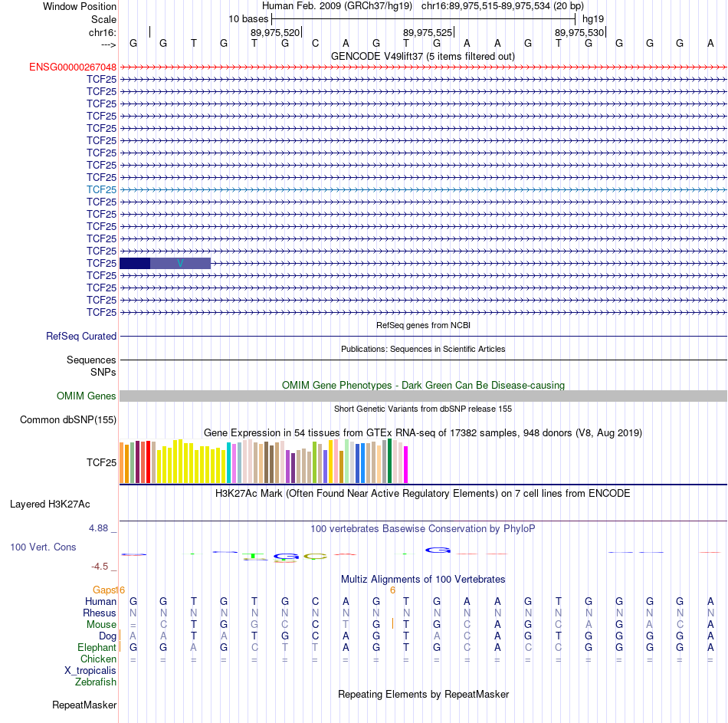Click the dark blue TCF25 exon block
Image resolution: width=728 pixels, height=723 pixels.
point(135,264)
